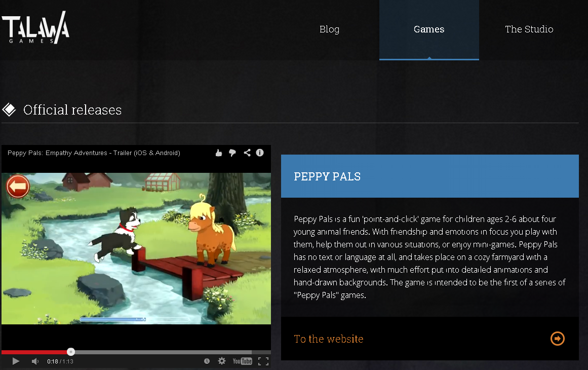The image size is (588, 370).
Task: Show video info via the 'i' icon
Action: [x=260, y=153]
